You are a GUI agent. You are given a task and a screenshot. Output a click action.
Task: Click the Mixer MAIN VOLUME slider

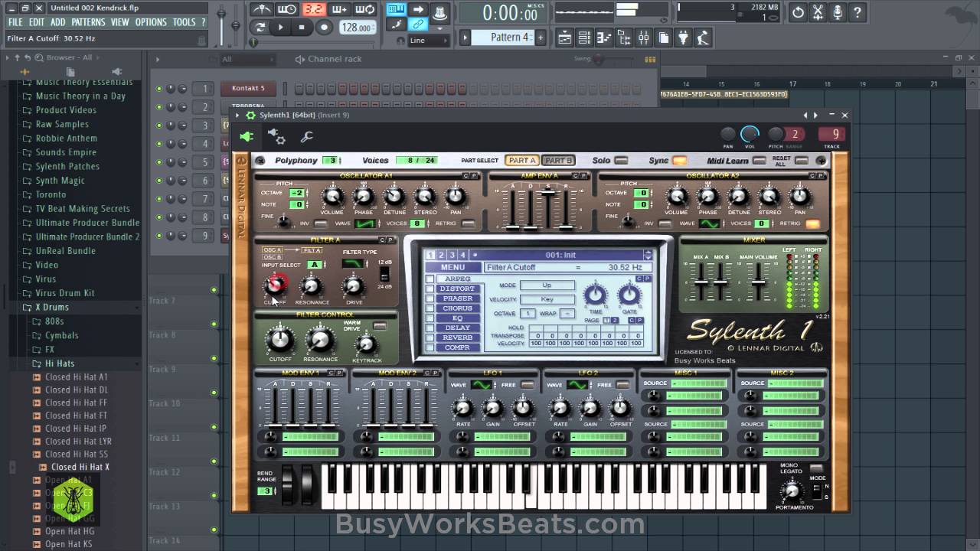click(758, 282)
